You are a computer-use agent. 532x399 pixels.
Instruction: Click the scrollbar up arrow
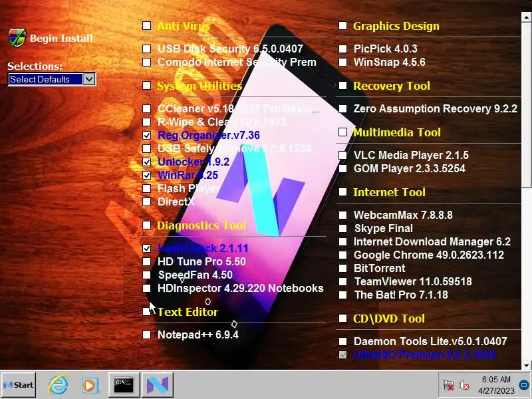(x=527, y=17)
